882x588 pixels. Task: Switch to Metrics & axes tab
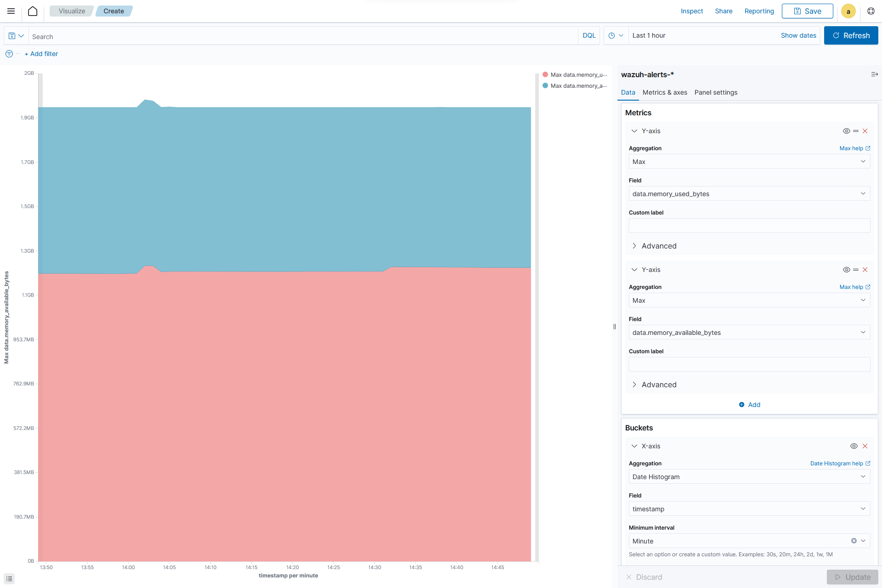coord(666,92)
